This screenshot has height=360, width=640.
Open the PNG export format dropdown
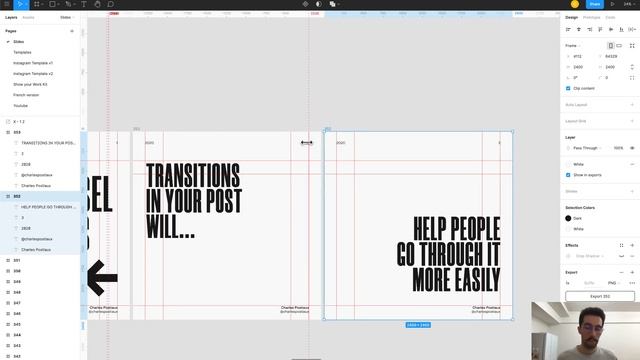613,283
